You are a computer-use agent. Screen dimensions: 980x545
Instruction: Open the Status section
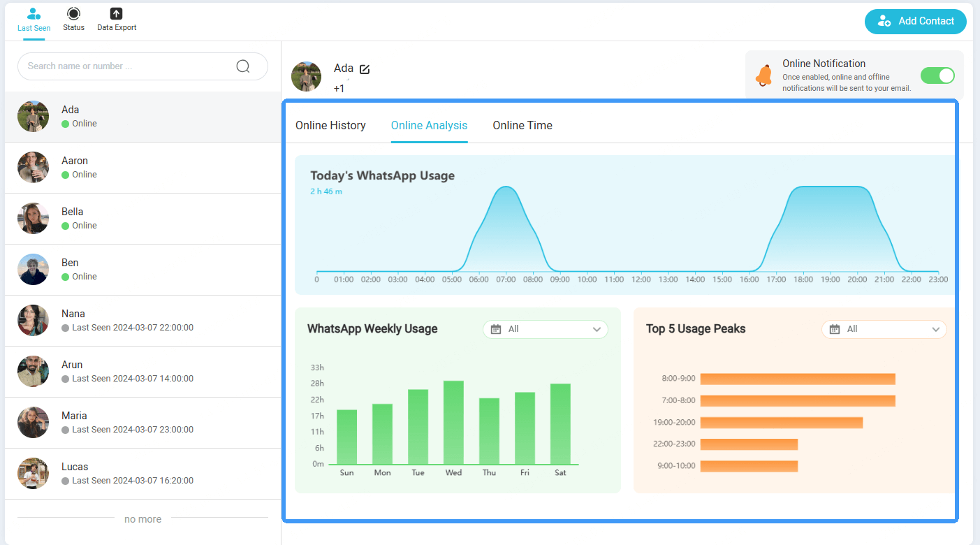(x=73, y=20)
